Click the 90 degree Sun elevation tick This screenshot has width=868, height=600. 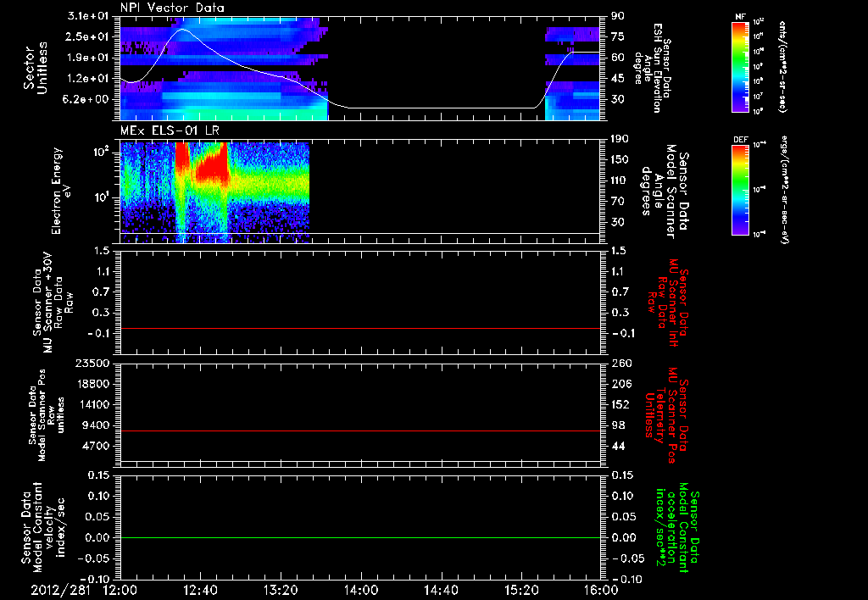pos(618,16)
